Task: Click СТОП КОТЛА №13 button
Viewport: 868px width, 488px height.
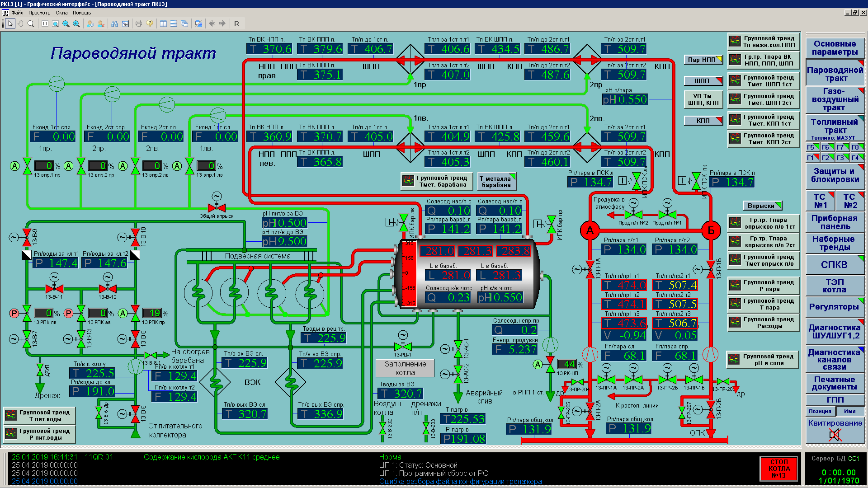Action: tap(778, 469)
